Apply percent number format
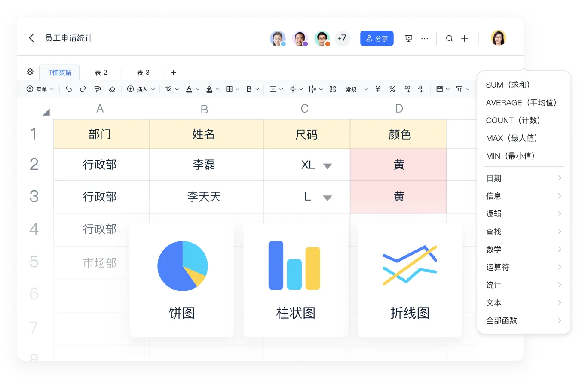The width and height of the screenshot is (588, 378). pos(392,89)
